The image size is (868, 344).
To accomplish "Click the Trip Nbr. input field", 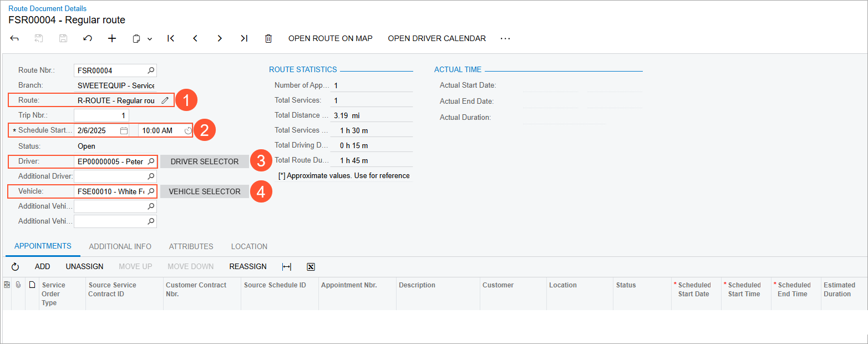I will coord(101,115).
